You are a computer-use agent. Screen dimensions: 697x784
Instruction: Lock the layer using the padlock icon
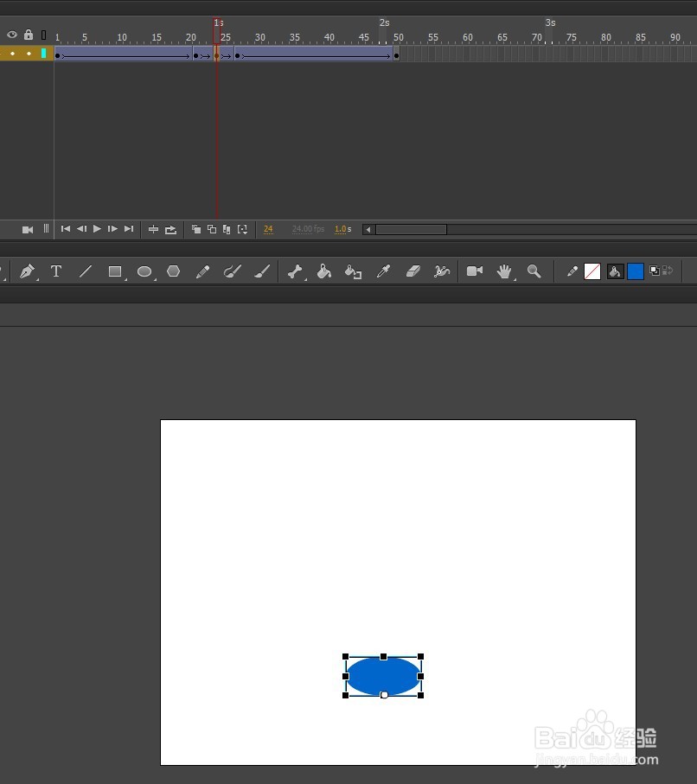point(27,35)
